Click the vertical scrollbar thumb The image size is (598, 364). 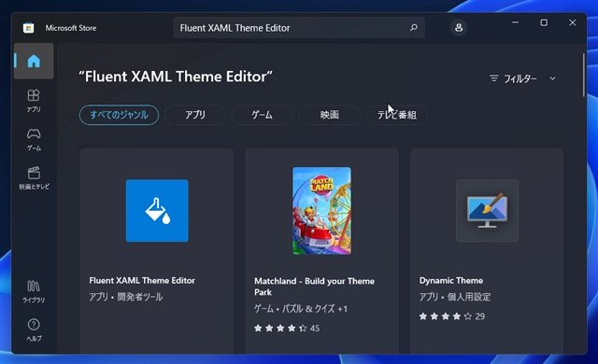[583, 75]
